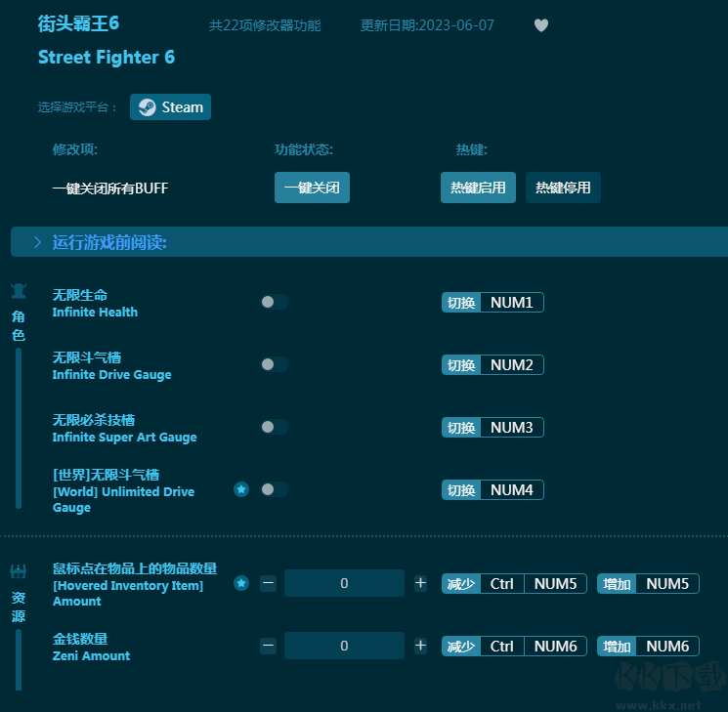The width and height of the screenshot is (728, 712).
Task: Click the 热键停用 button
Action: coord(563,188)
